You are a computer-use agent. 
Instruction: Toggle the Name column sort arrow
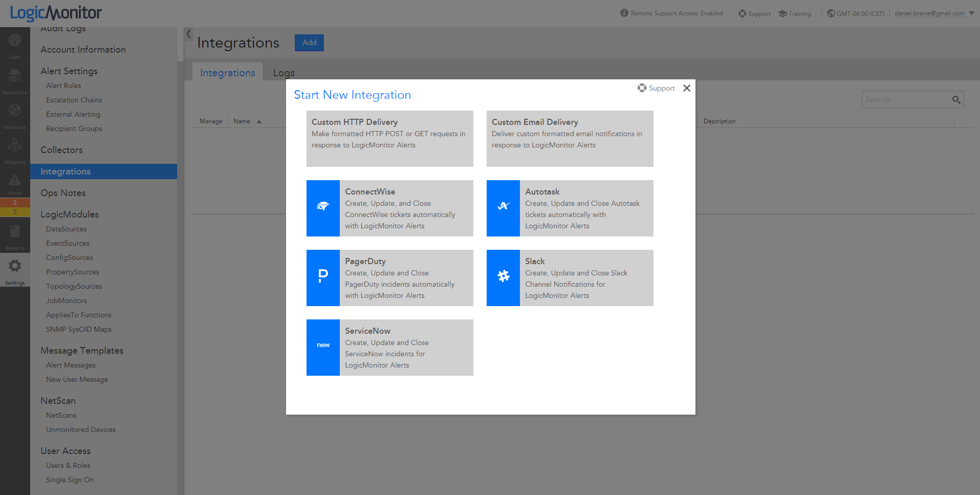(259, 121)
